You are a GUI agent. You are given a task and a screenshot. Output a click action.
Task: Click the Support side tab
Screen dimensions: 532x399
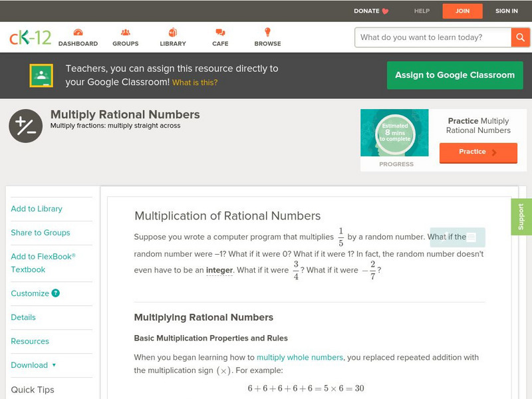click(x=521, y=217)
